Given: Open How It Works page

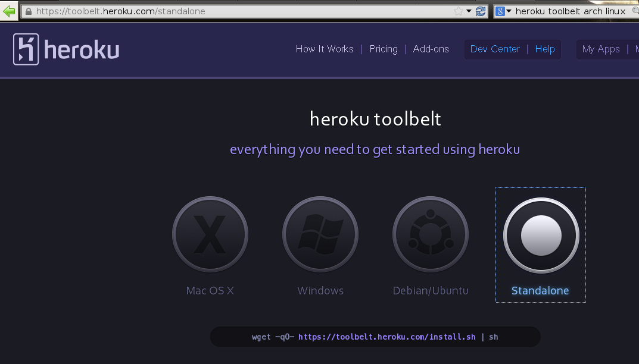Looking at the screenshot, I should [x=325, y=49].
